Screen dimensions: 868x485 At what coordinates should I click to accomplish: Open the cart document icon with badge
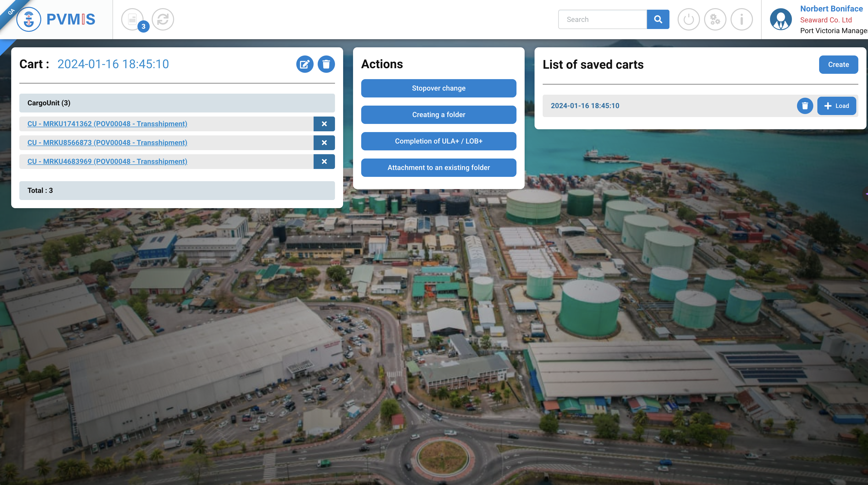point(132,19)
